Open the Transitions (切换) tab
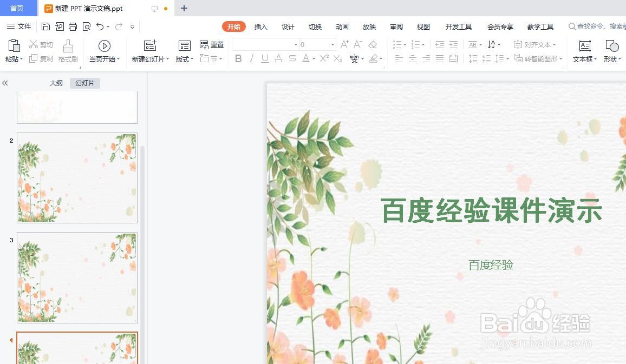This screenshot has width=626, height=364. [315, 27]
